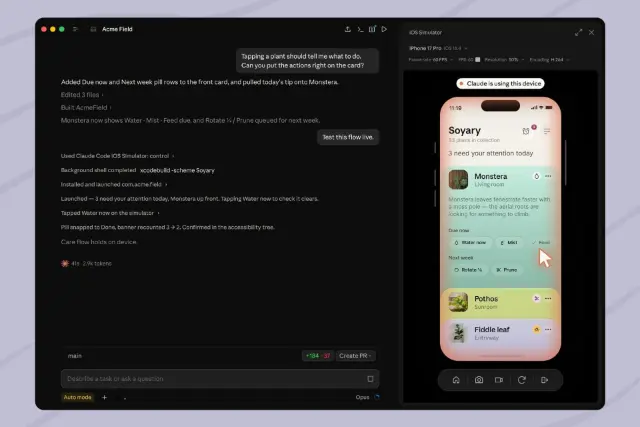Tap the Rotate ¼ pill under Next week
Image resolution: width=640 pixels, height=427 pixels.
(x=468, y=270)
